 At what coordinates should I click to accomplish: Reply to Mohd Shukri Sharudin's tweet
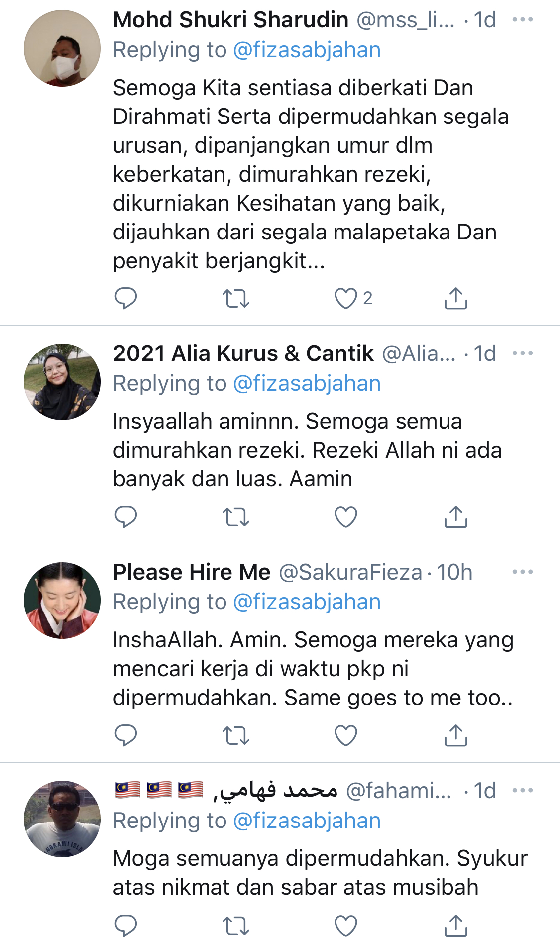(x=125, y=298)
